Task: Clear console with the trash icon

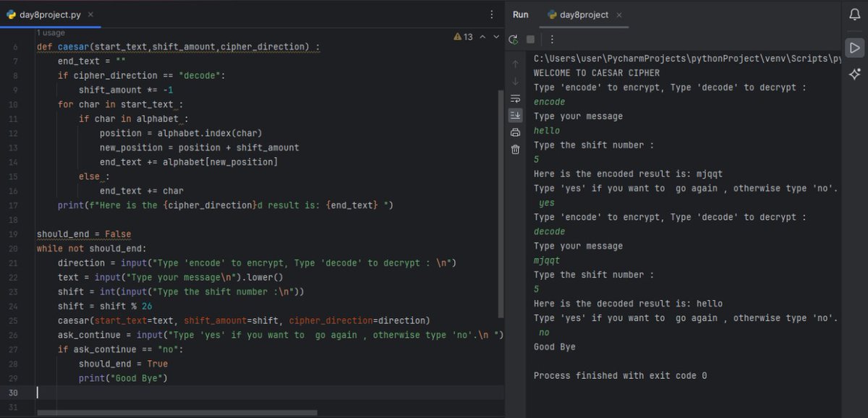Action: tap(515, 149)
